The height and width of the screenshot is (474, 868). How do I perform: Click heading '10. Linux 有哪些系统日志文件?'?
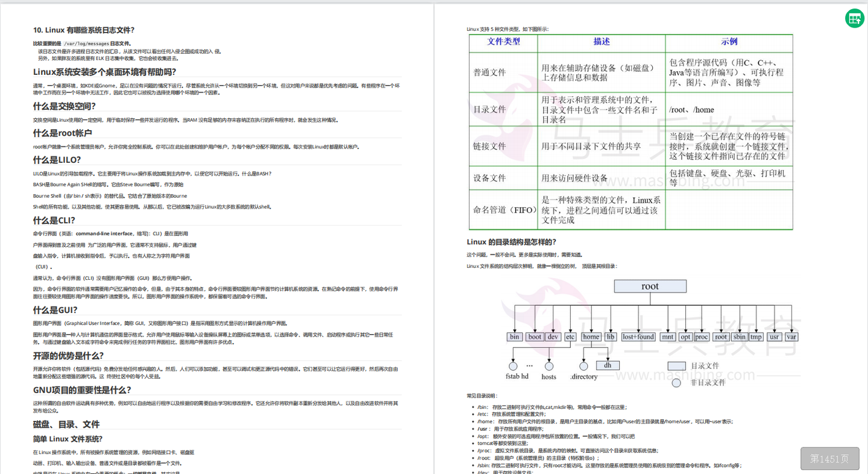click(84, 30)
